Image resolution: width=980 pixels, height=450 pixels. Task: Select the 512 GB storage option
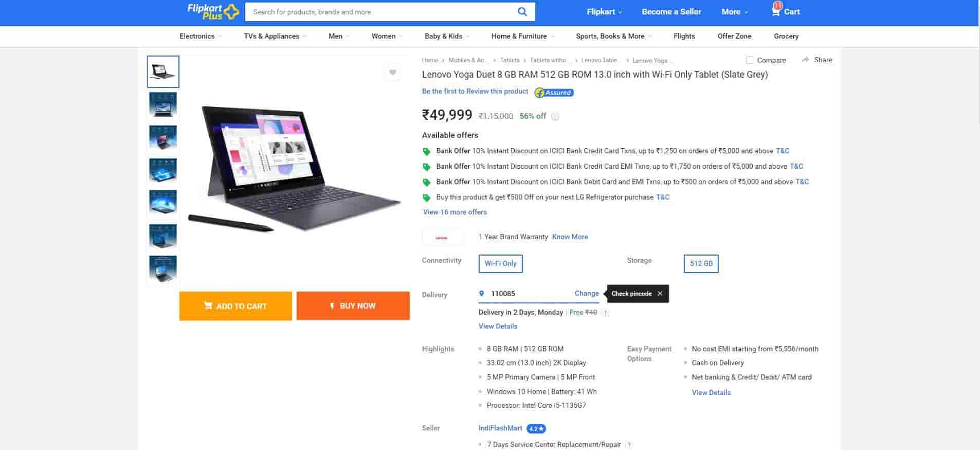[701, 263]
